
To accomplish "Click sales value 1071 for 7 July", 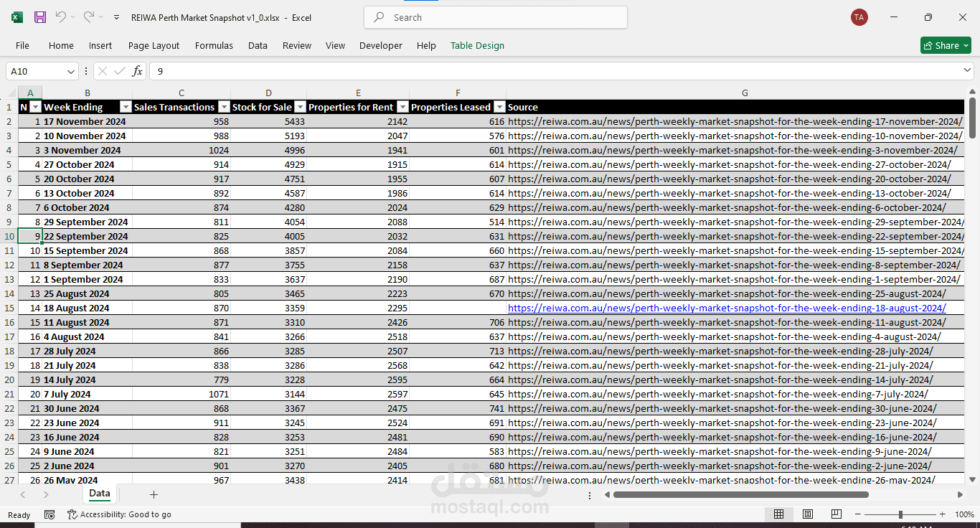I will click(x=182, y=394).
